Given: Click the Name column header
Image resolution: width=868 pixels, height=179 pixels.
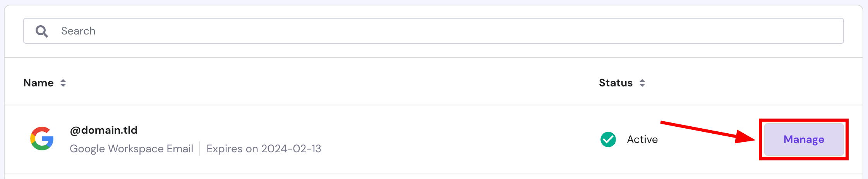Looking at the screenshot, I should (x=38, y=83).
